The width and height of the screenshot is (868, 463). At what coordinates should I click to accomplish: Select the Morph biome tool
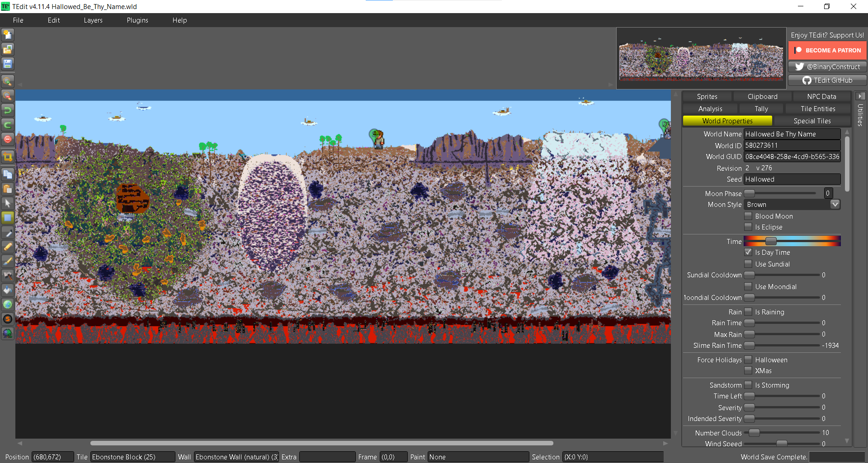click(8, 333)
